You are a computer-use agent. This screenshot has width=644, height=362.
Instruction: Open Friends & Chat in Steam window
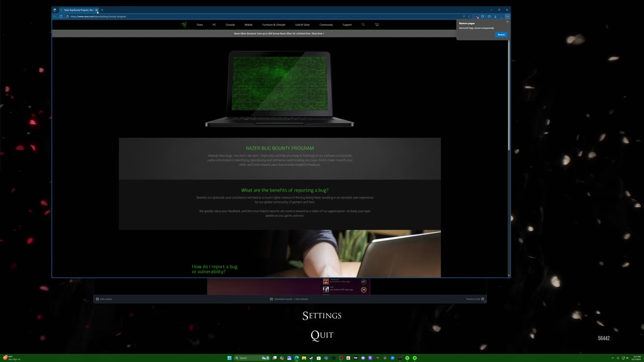click(475, 299)
